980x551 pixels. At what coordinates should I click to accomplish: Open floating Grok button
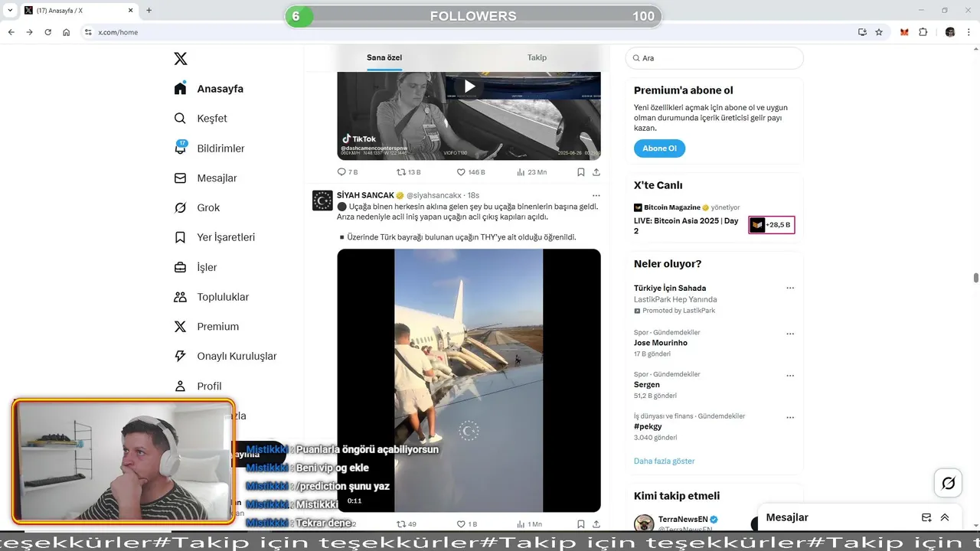(x=949, y=483)
